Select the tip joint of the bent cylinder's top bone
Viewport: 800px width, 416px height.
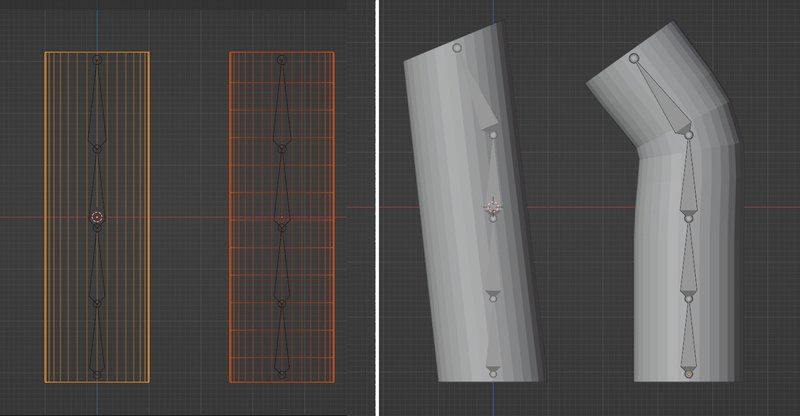(634, 58)
